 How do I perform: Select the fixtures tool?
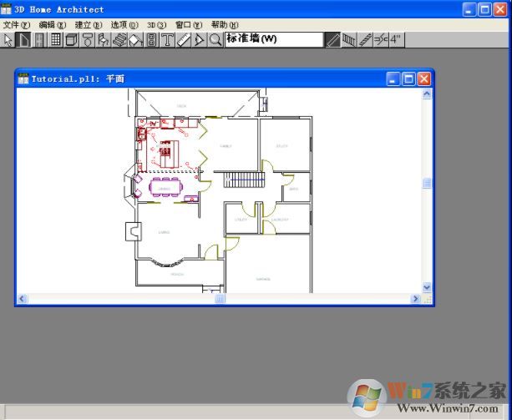click(x=87, y=40)
